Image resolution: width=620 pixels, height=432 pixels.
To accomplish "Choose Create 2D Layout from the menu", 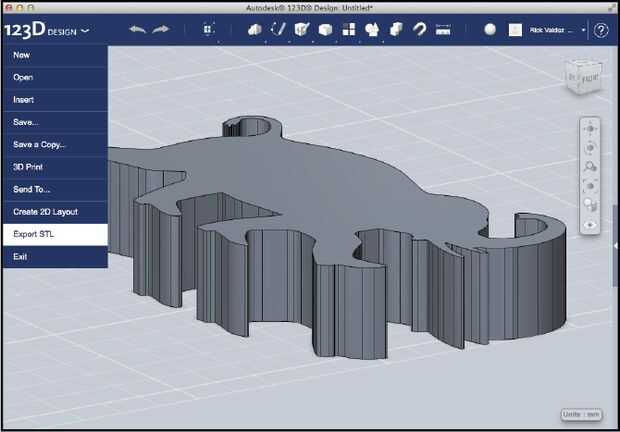I will [x=55, y=212].
